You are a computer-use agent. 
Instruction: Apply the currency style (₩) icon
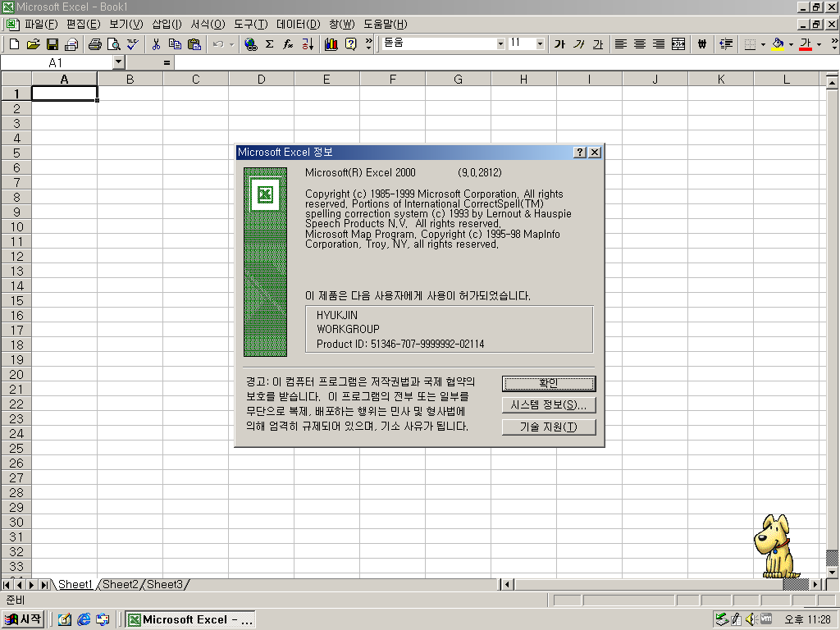tap(702, 44)
